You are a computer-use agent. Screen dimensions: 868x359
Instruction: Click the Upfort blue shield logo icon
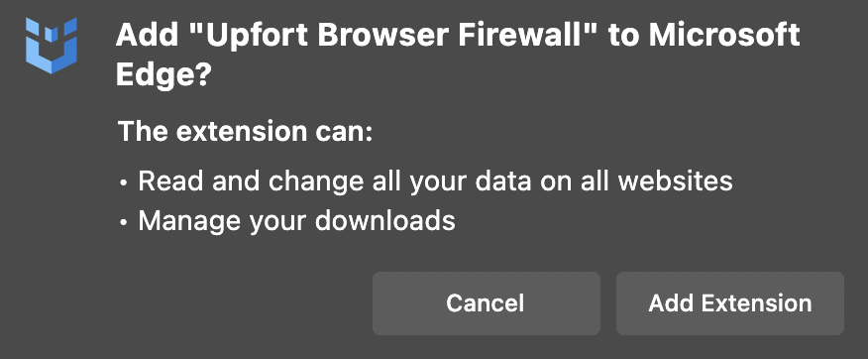[x=51, y=46]
